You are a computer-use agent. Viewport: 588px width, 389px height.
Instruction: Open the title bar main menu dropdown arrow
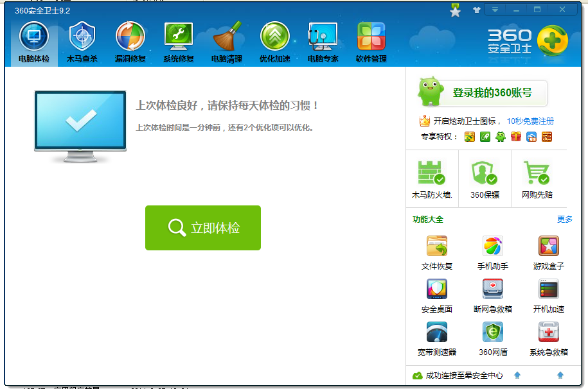click(495, 10)
